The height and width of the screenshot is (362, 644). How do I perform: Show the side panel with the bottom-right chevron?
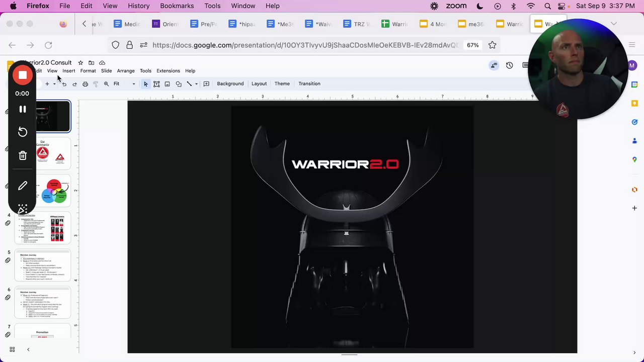pyautogui.click(x=634, y=352)
